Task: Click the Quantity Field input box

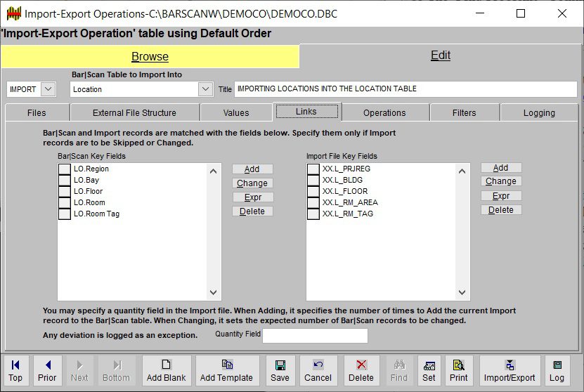Action: tap(315, 335)
